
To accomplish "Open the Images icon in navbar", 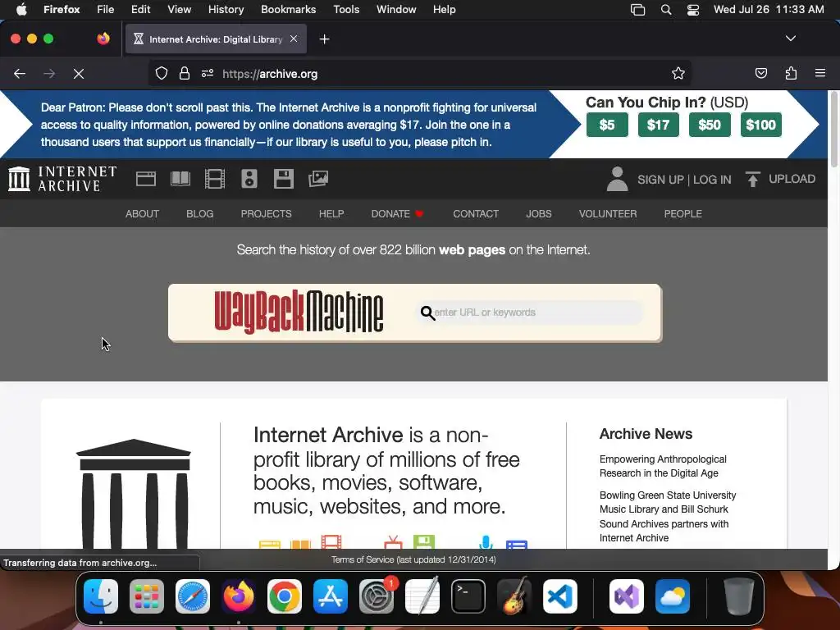I will click(318, 178).
